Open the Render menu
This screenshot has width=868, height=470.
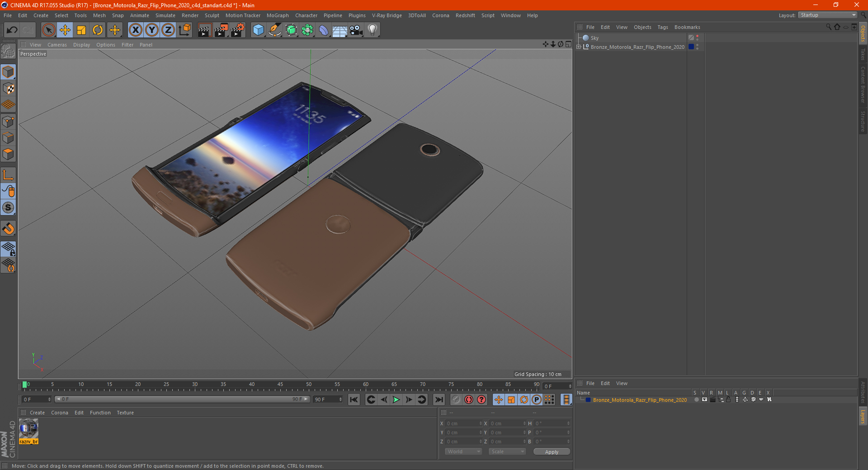pos(190,15)
